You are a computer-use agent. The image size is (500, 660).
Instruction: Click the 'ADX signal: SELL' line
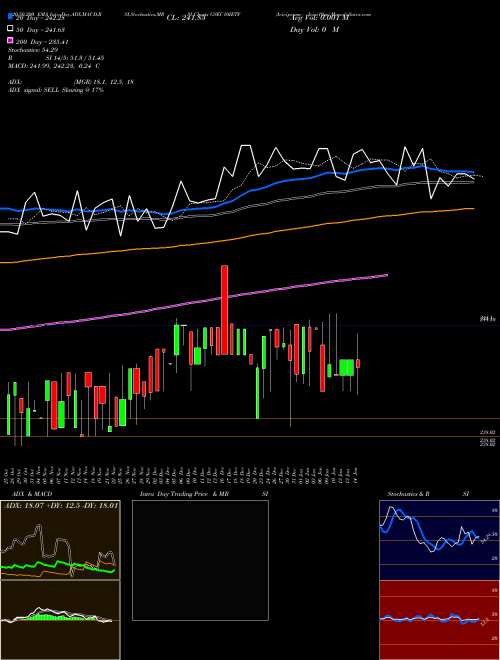click(x=56, y=90)
